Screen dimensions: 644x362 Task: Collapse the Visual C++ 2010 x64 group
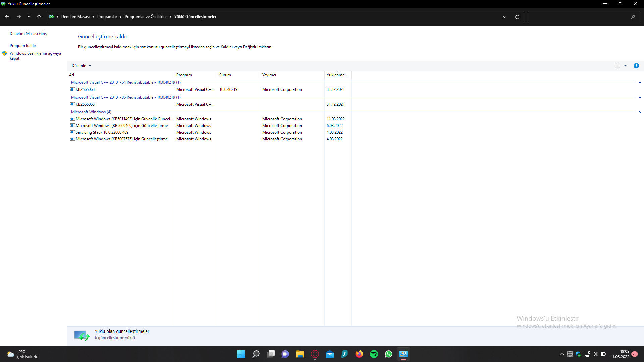(640, 82)
